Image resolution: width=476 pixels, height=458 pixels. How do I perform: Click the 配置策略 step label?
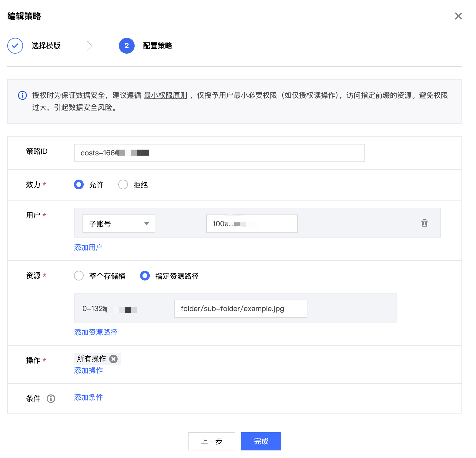click(157, 46)
